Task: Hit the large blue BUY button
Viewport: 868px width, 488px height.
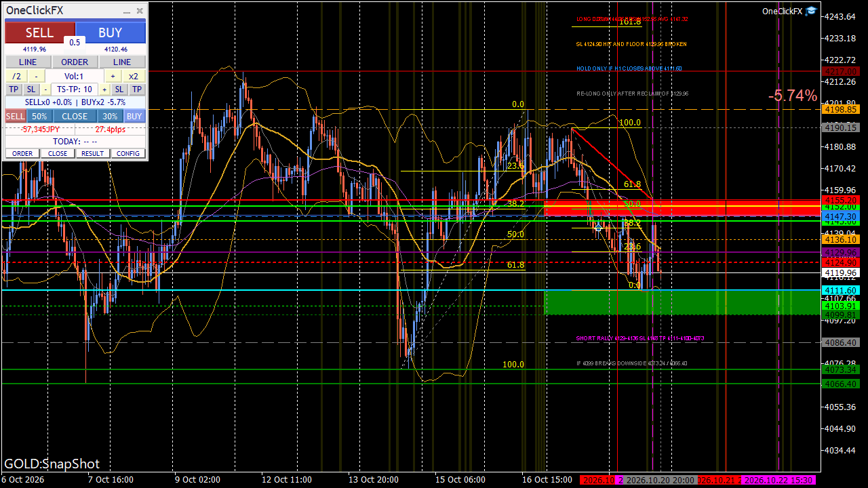Action: [111, 33]
